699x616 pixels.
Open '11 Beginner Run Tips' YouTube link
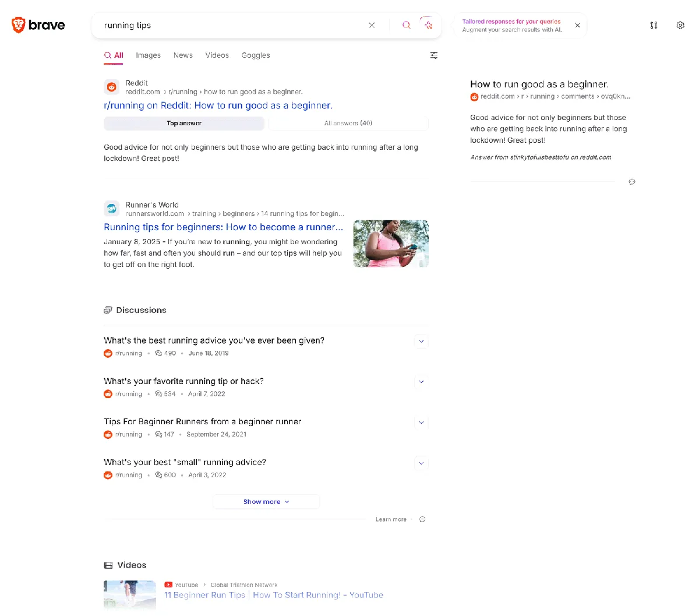tap(274, 595)
